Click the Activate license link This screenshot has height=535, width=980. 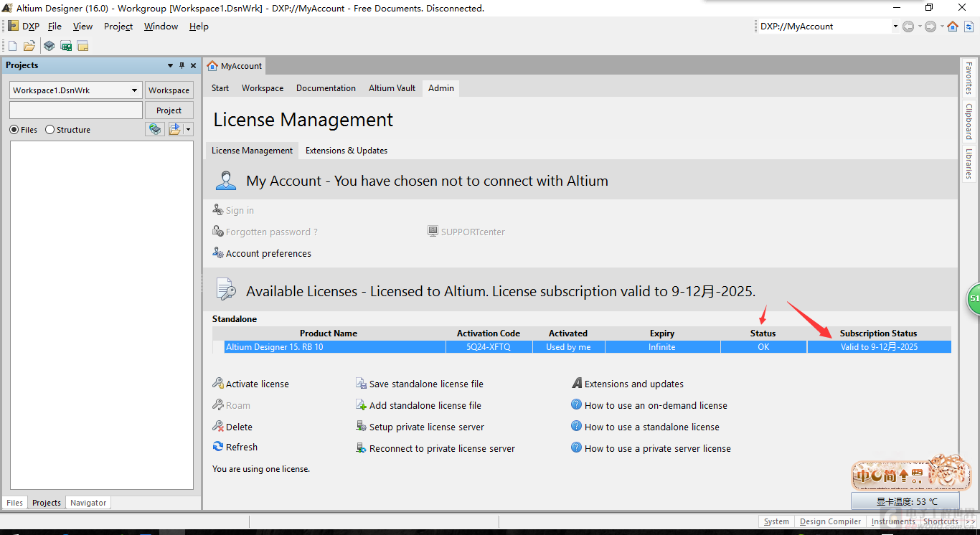(257, 384)
